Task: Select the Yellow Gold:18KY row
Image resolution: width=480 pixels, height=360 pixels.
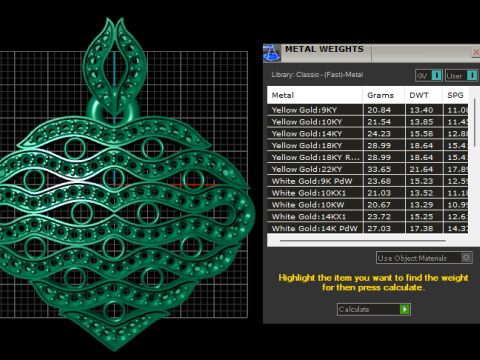Action: coord(368,146)
